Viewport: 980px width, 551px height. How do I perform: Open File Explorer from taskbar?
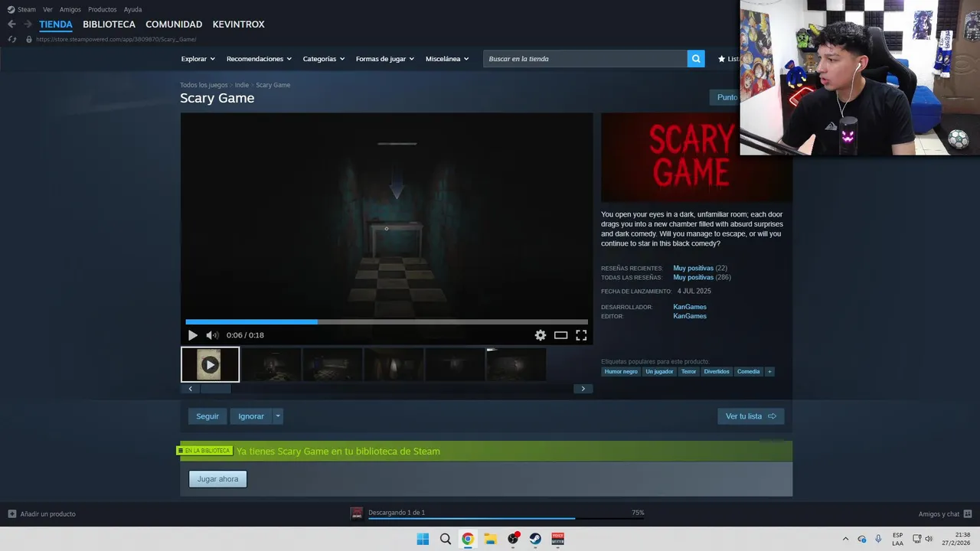490,539
